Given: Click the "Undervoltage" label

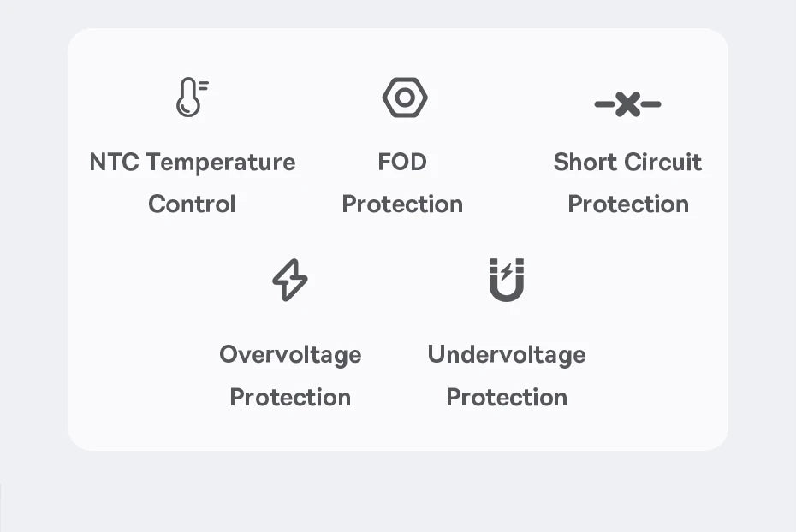Looking at the screenshot, I should (x=507, y=354).
